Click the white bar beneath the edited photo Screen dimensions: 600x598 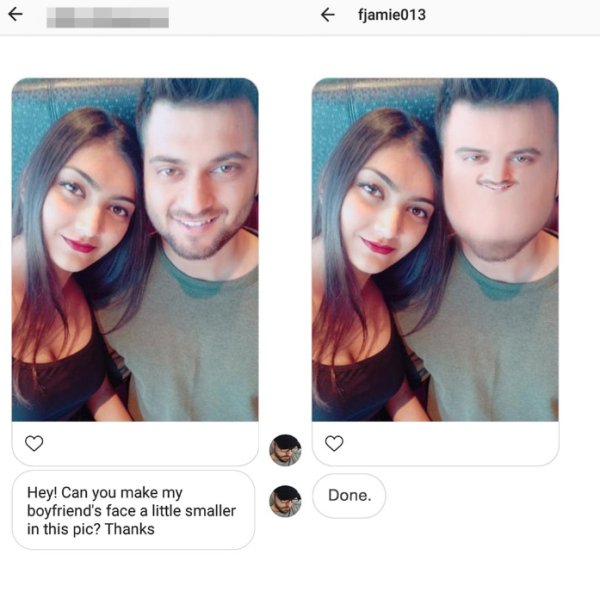pyautogui.click(x=435, y=443)
